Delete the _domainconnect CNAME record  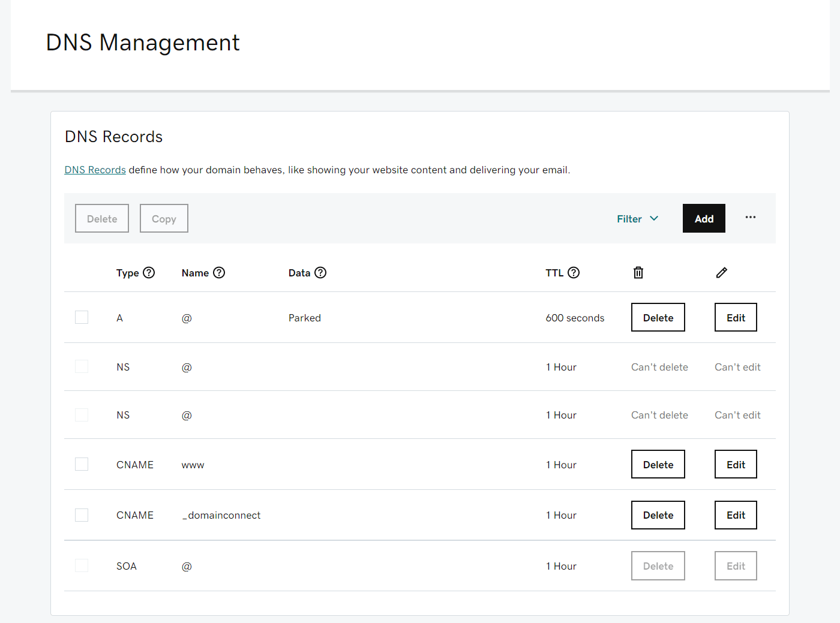[x=658, y=515]
